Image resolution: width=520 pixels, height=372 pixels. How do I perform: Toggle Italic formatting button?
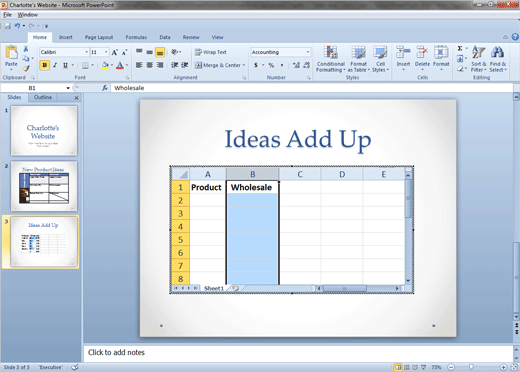pos(55,65)
